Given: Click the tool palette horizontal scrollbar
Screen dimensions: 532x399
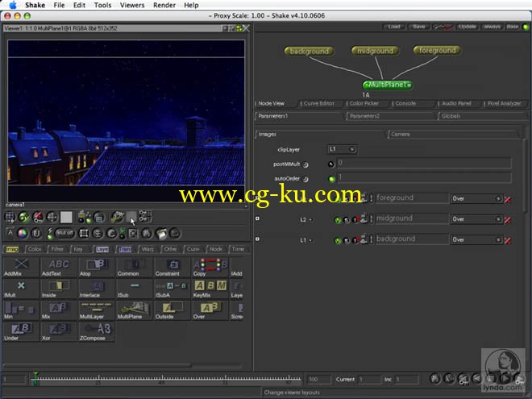Looking at the screenshot, I should tap(97, 365).
